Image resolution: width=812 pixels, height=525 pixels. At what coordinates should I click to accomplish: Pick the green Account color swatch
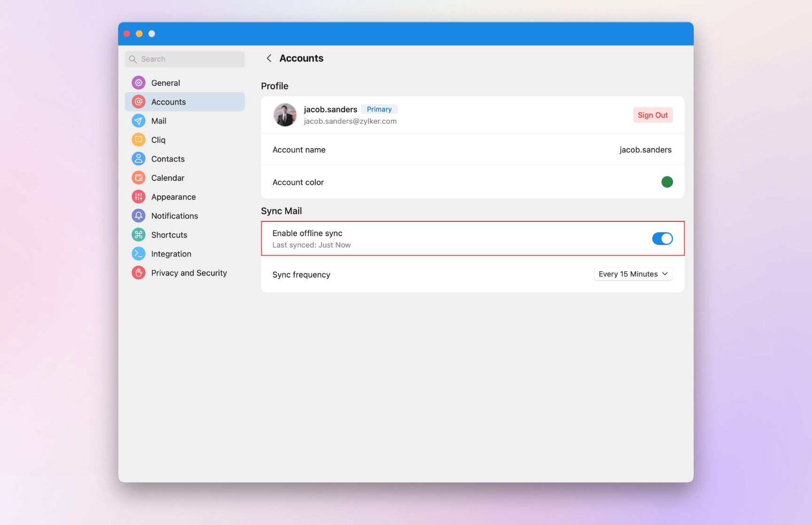[667, 182]
